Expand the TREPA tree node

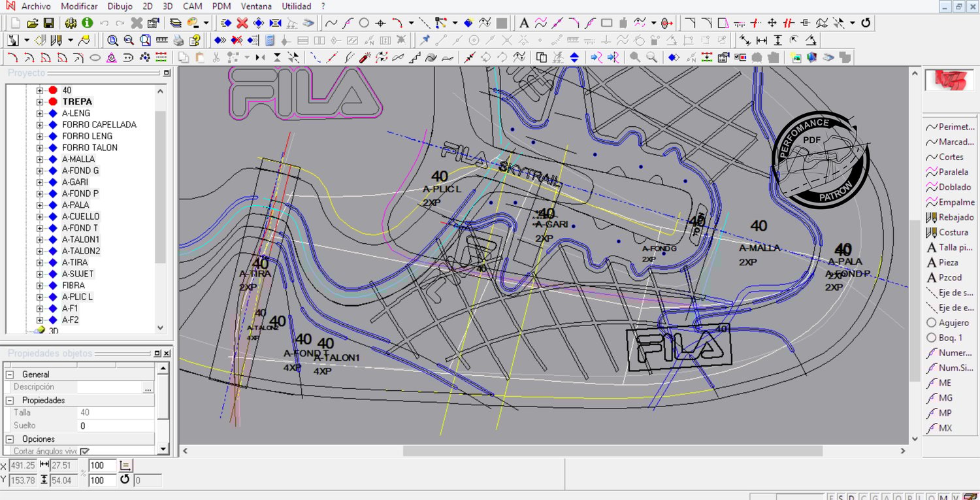[x=40, y=102]
